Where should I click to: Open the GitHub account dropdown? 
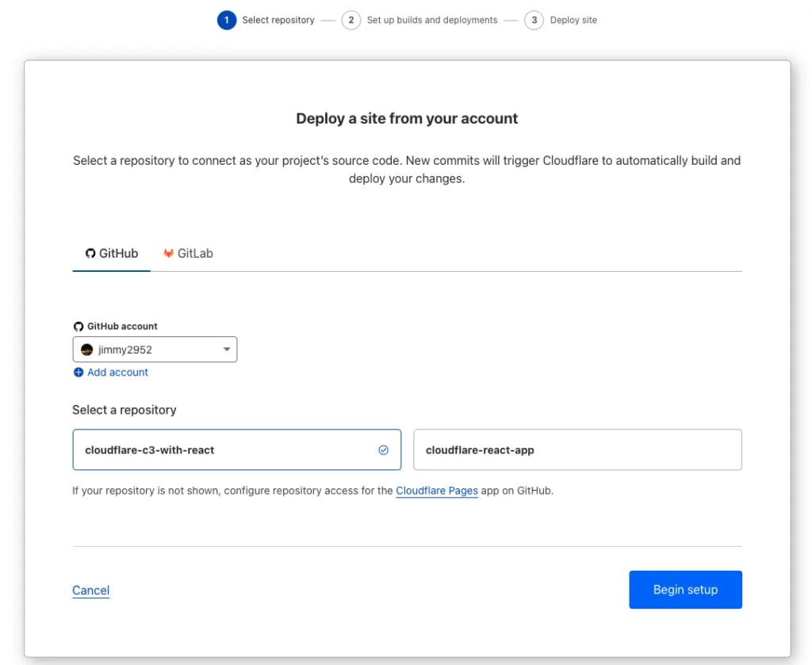click(155, 349)
